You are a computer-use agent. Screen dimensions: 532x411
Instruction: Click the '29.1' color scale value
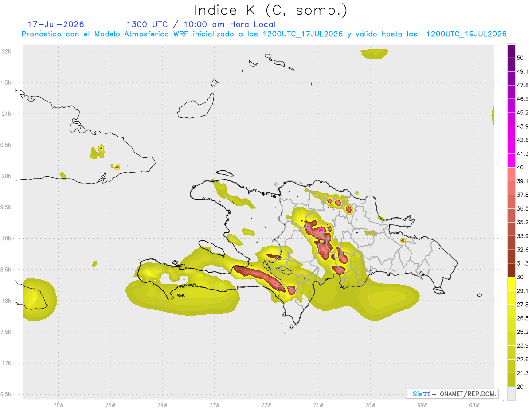pos(523,291)
